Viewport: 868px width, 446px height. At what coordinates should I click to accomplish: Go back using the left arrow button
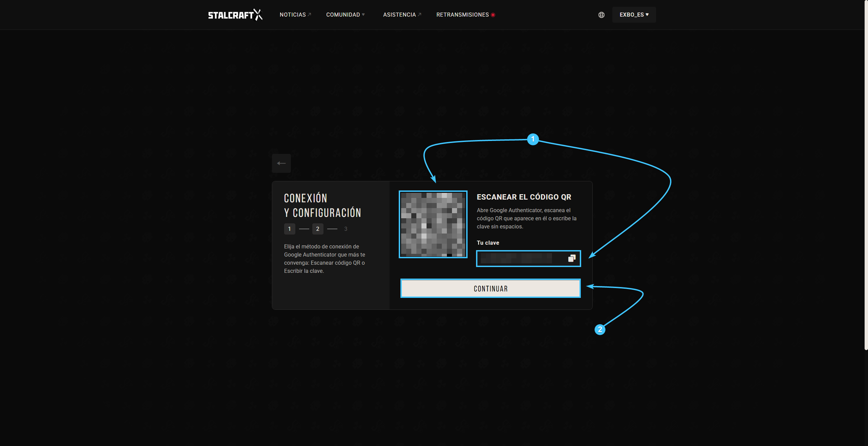point(281,163)
